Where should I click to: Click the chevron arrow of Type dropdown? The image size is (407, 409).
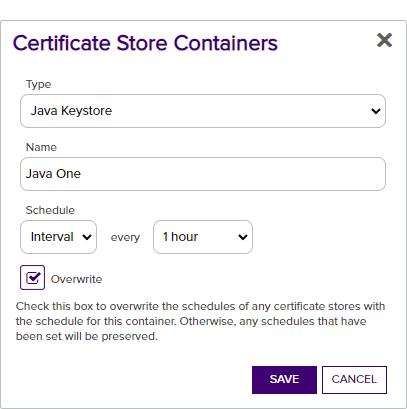coord(376,111)
